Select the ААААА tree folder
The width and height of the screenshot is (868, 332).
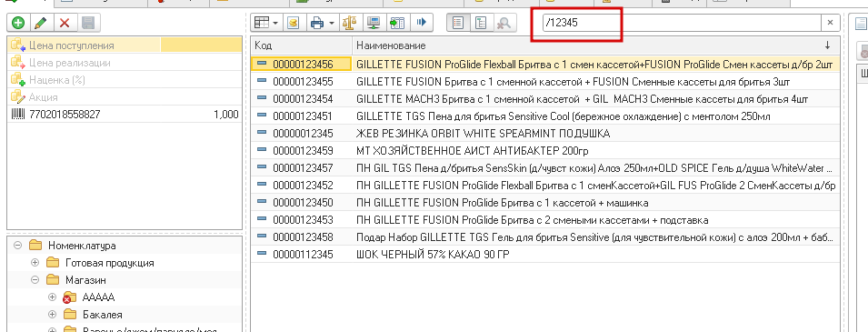(x=98, y=297)
